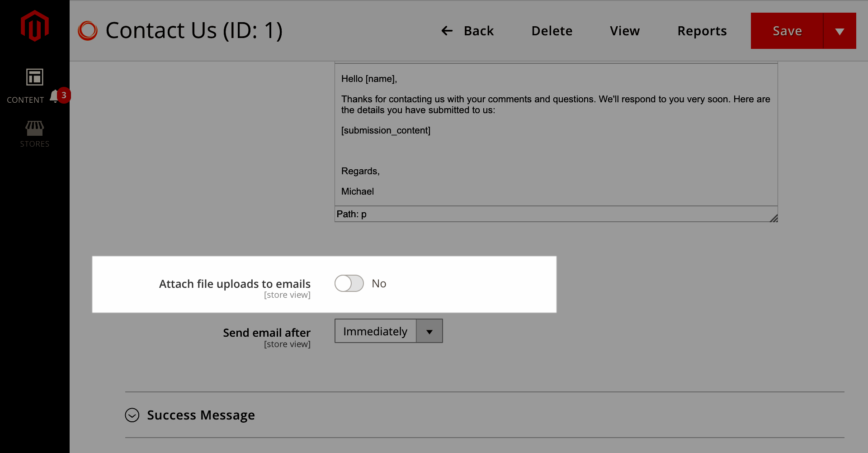868x453 pixels.
Task: Click the Contact Us (ID: 1) title
Action: click(x=194, y=31)
